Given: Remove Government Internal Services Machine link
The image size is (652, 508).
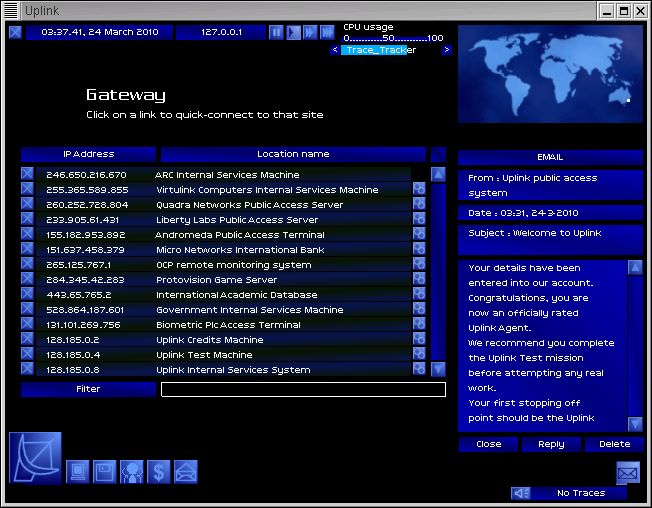Looking at the screenshot, I should pos(27,308).
